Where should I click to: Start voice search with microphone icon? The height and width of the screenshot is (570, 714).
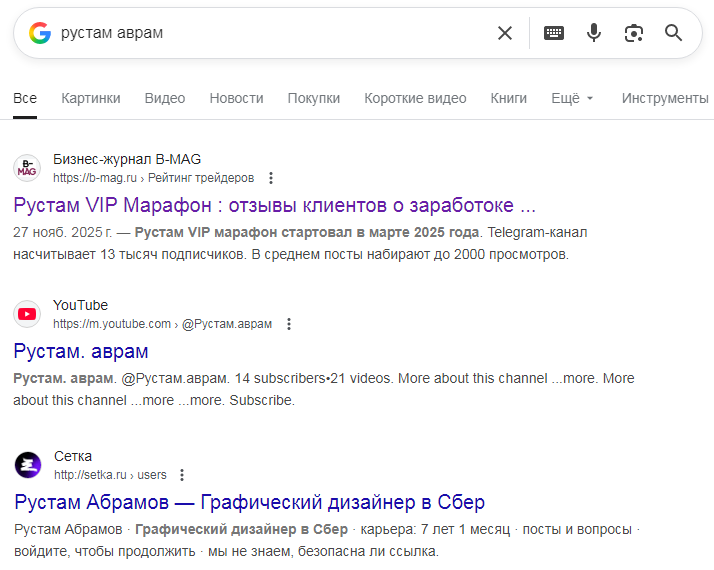pos(594,33)
